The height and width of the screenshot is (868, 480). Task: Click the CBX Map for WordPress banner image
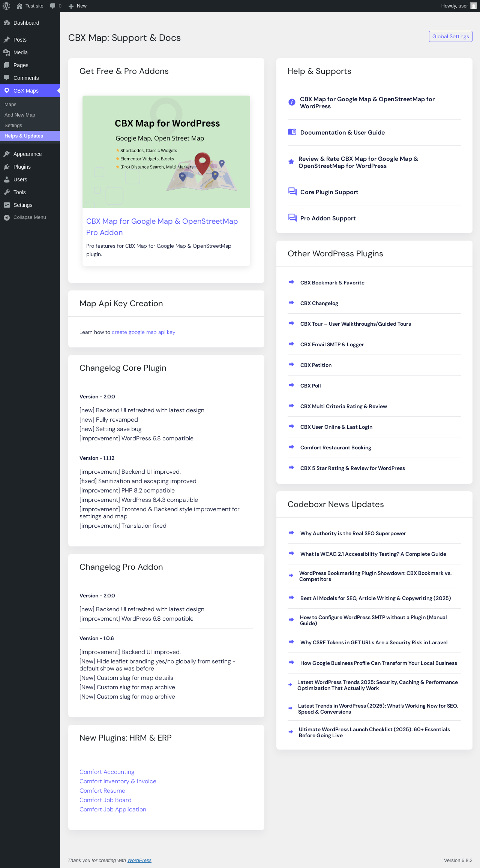pyautogui.click(x=166, y=152)
